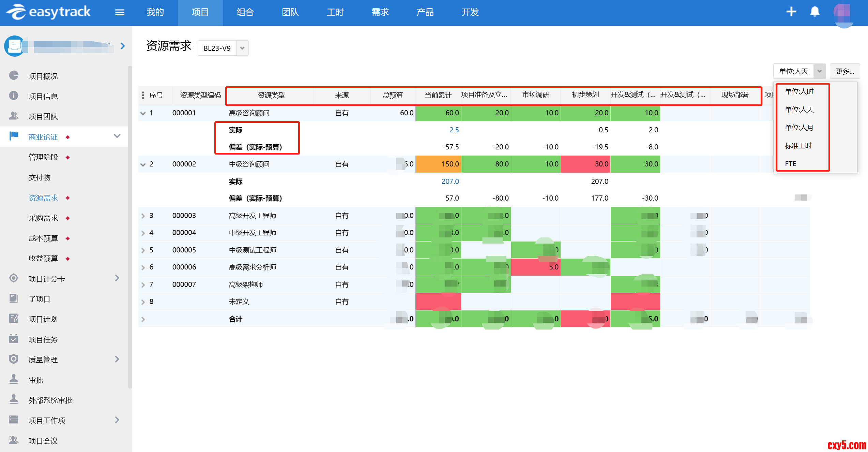Select 单位:人月 from the unit list
Image resolution: width=868 pixels, height=452 pixels.
[799, 128]
